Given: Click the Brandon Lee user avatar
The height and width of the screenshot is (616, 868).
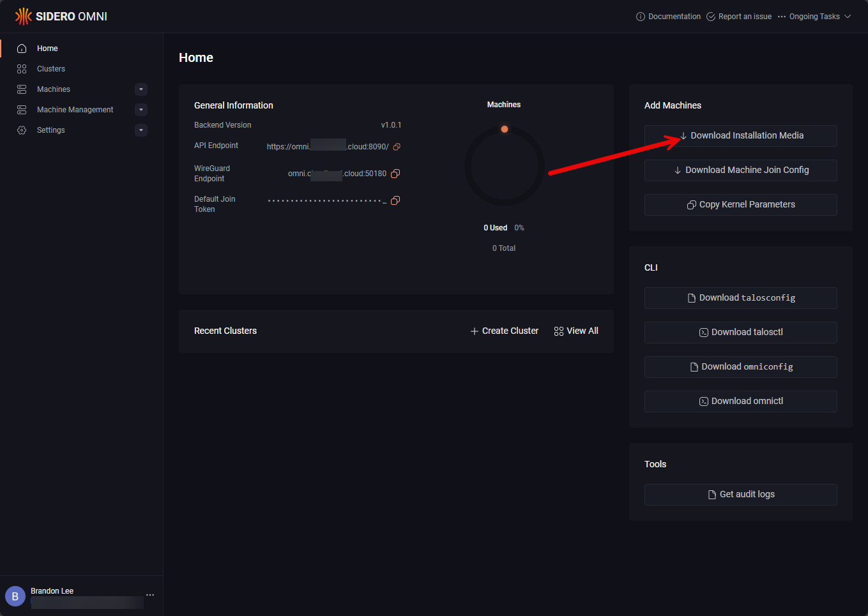Looking at the screenshot, I should click(15, 597).
